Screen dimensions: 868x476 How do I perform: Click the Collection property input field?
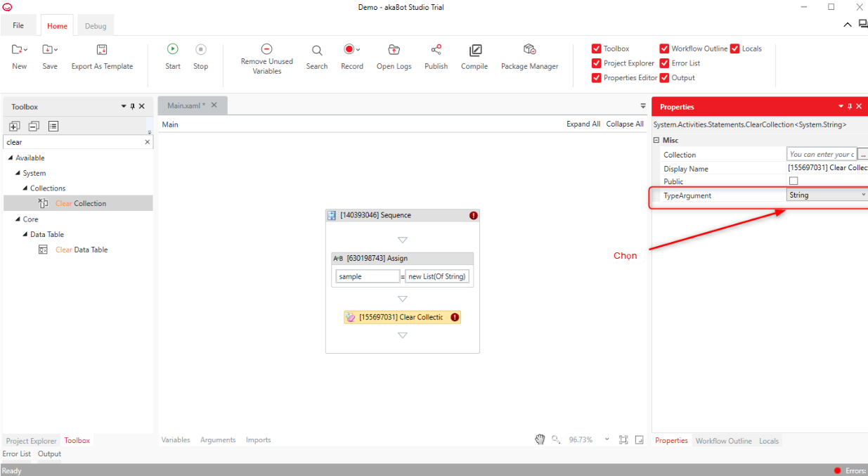tap(822, 154)
